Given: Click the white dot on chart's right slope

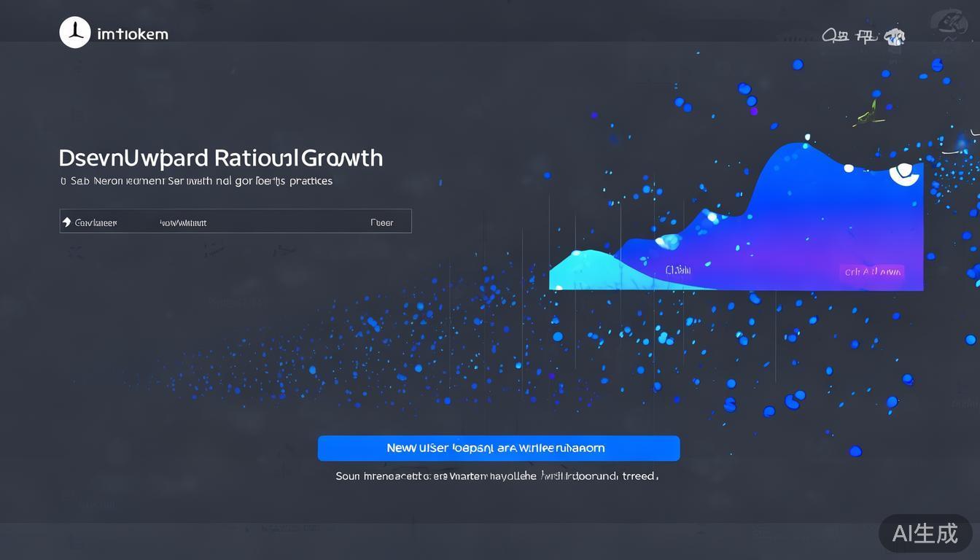Looking at the screenshot, I should (848, 168).
